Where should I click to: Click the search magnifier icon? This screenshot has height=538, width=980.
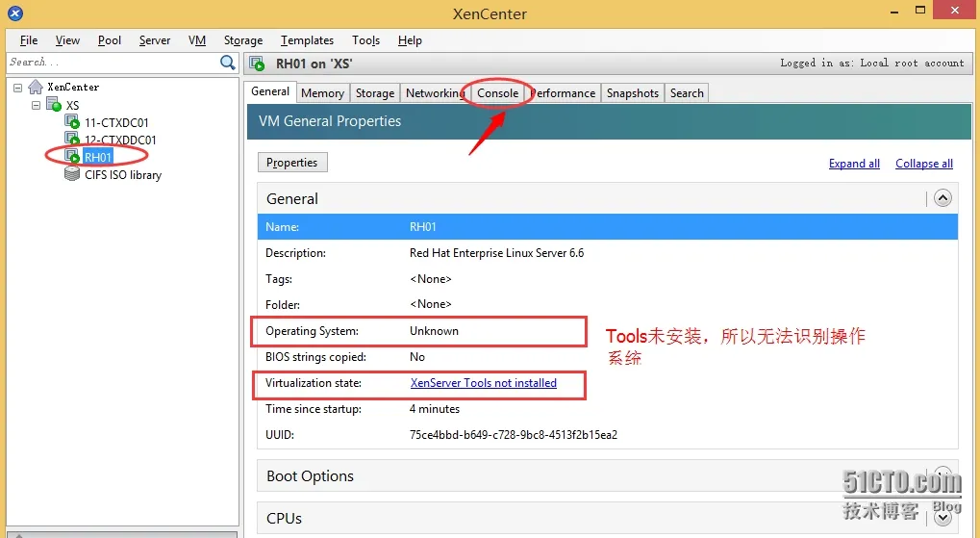coord(228,62)
